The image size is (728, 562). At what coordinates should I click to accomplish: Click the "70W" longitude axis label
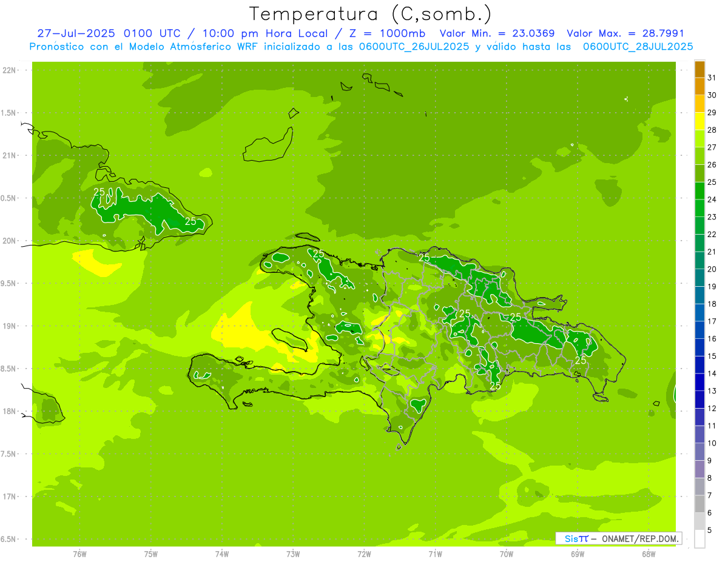click(507, 554)
